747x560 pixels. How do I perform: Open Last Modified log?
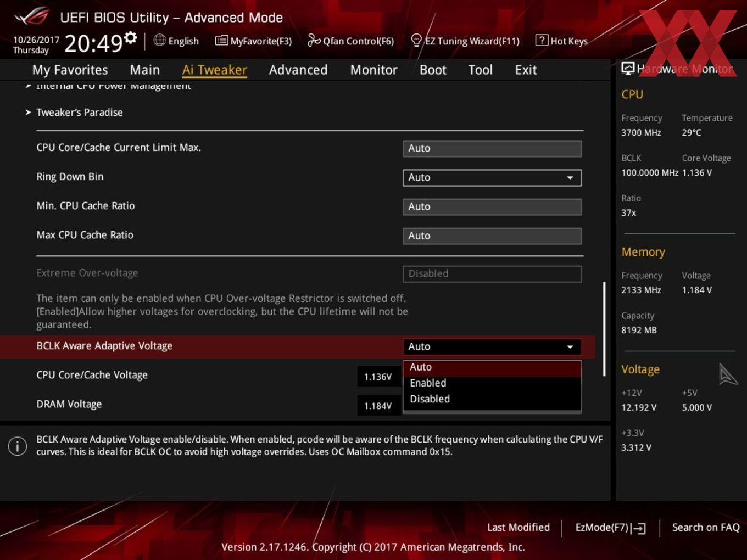pyautogui.click(x=519, y=527)
